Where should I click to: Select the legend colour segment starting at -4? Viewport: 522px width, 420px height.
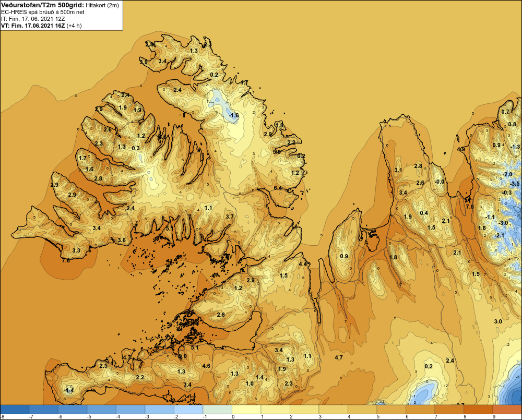pos(130,409)
